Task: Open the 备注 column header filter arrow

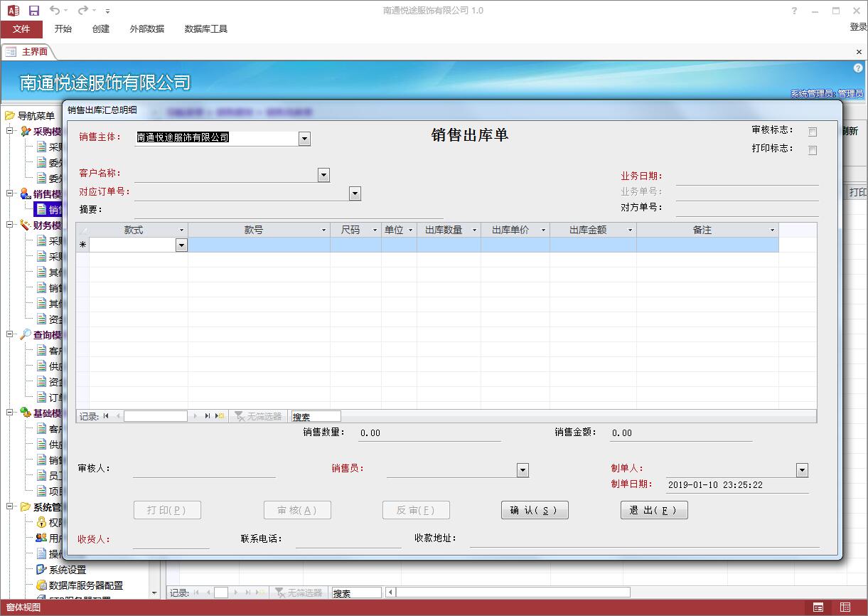Action: (772, 230)
